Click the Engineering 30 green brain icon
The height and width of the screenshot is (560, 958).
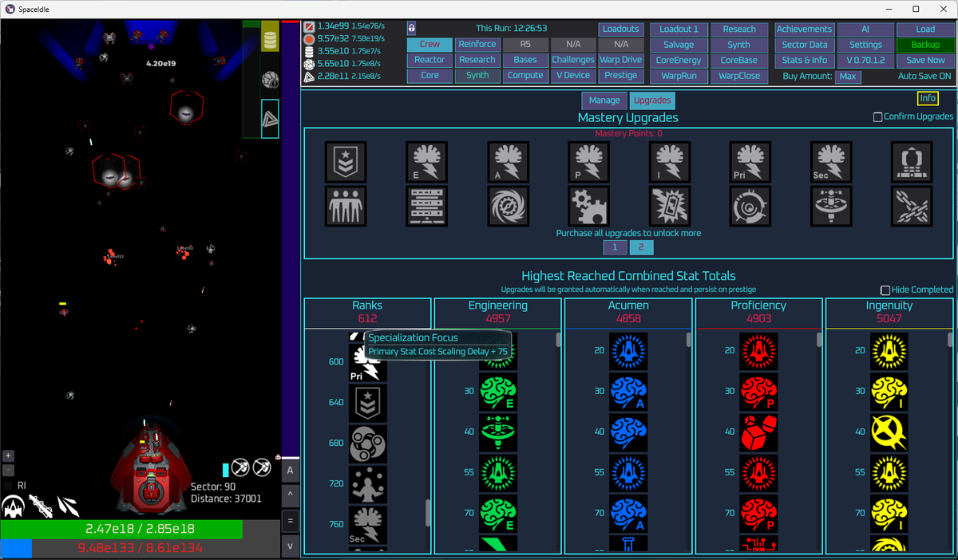pos(498,392)
